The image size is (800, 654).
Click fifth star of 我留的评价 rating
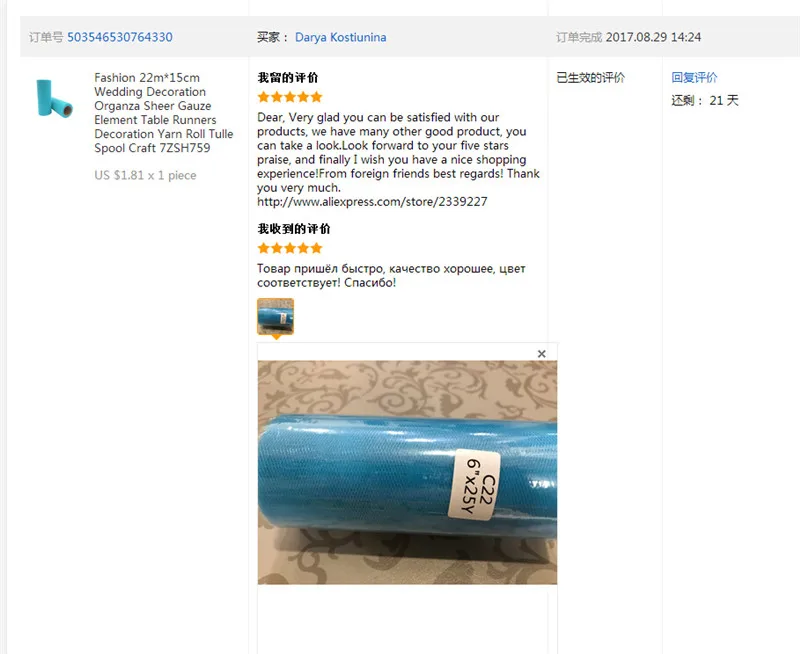[316, 97]
